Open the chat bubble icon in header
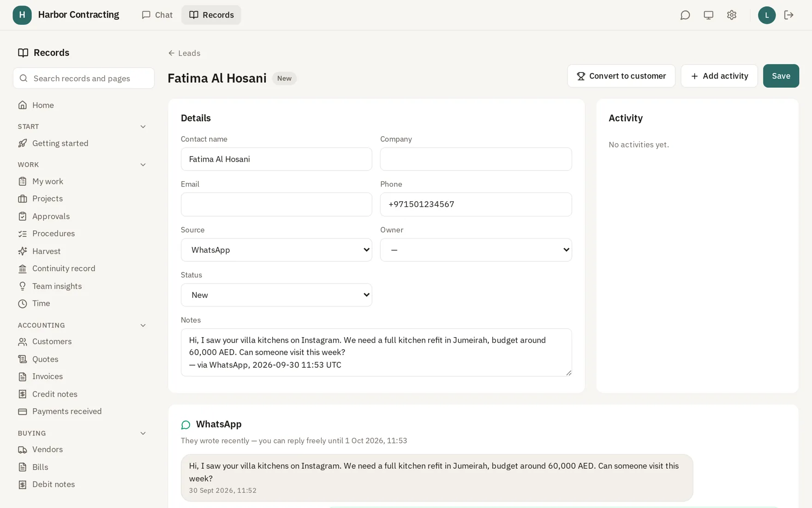This screenshot has height=508, width=812. pyautogui.click(x=685, y=15)
